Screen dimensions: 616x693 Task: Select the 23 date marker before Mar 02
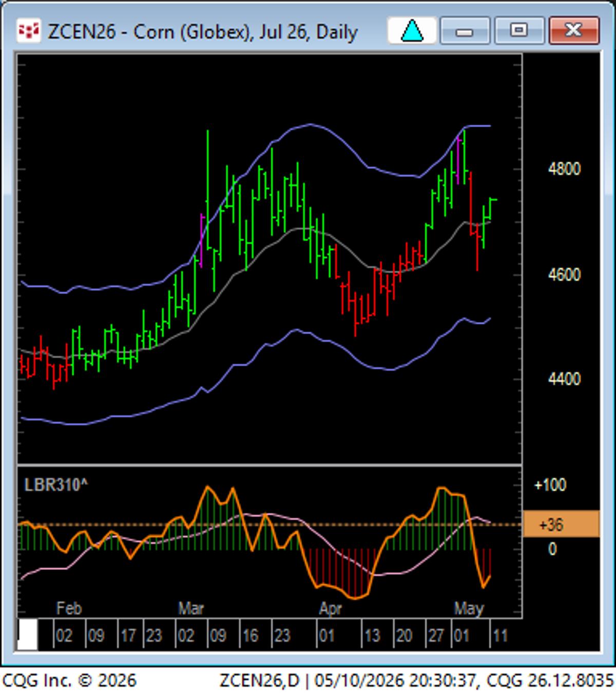(x=154, y=637)
